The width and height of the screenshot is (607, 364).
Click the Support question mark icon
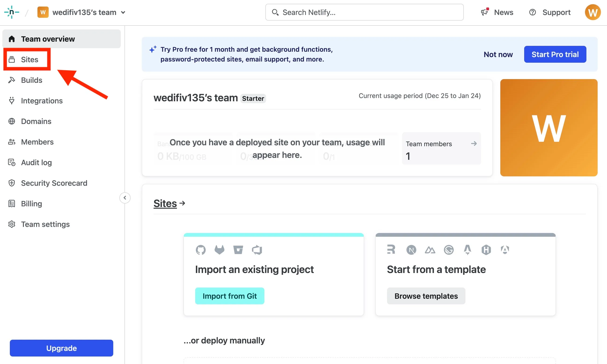(x=532, y=12)
